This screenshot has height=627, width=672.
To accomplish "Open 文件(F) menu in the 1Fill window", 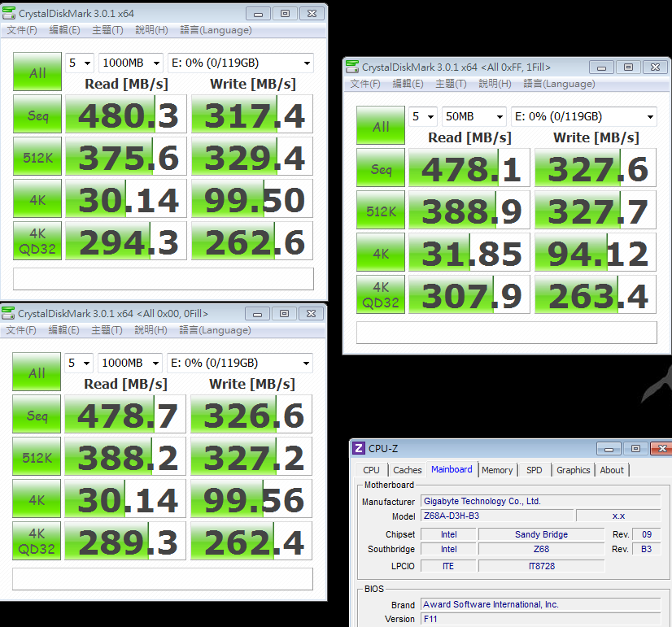I will coord(365,84).
